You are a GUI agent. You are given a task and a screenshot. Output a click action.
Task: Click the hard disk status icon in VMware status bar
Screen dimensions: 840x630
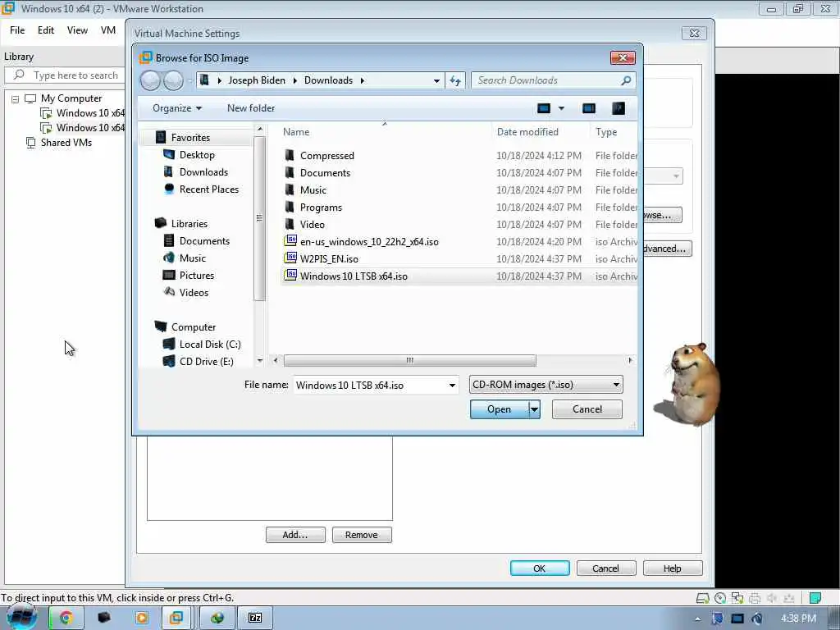pos(702,598)
